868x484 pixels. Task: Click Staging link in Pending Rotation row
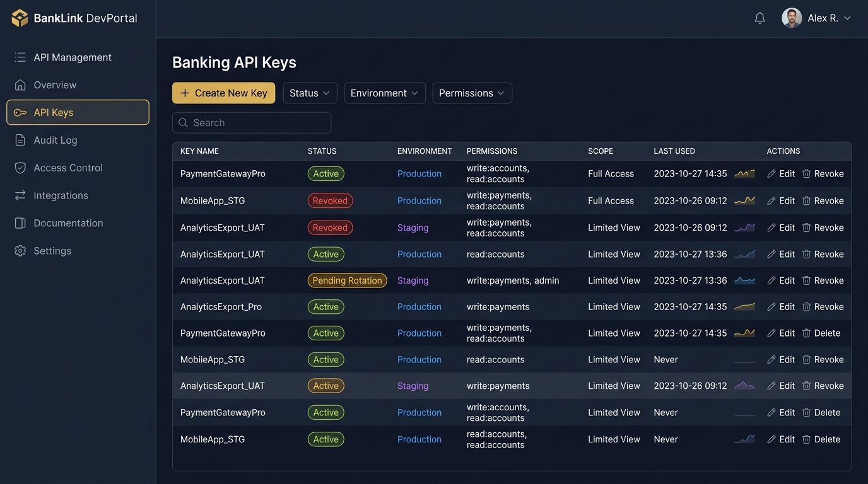[x=413, y=280]
